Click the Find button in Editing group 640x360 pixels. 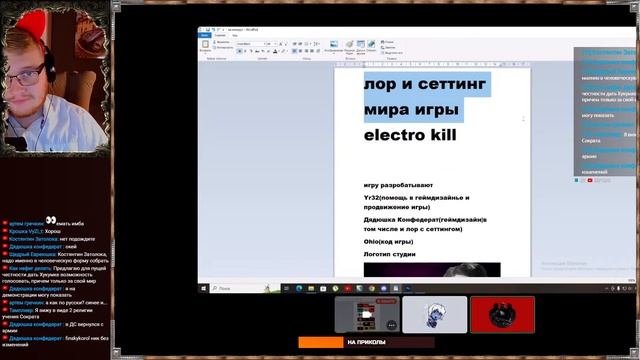click(387, 42)
